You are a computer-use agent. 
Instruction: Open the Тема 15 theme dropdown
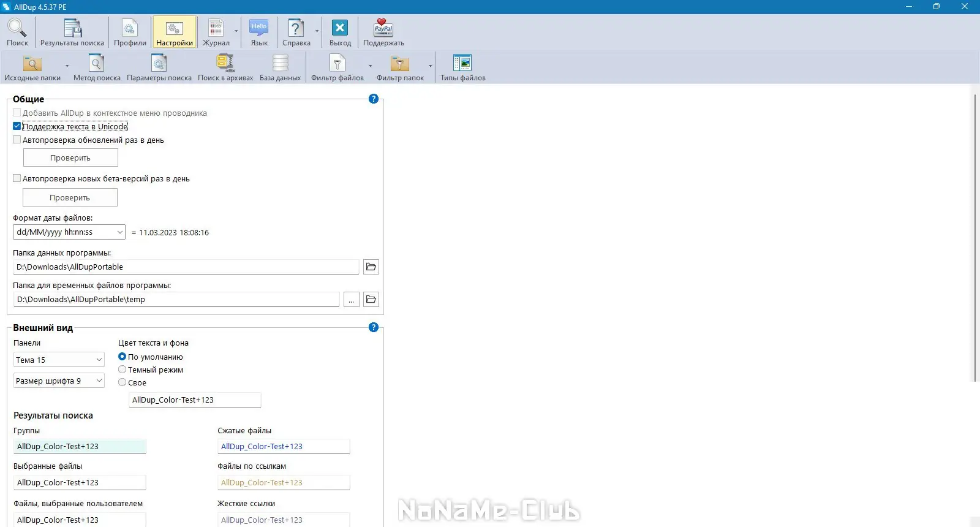[59, 360]
